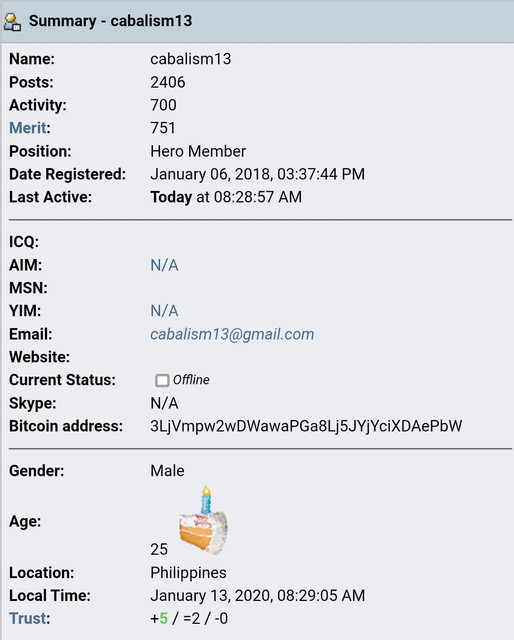Viewport: 514px width, 640px height.
Task: Click the Last Active time Today
Action: (x=171, y=197)
